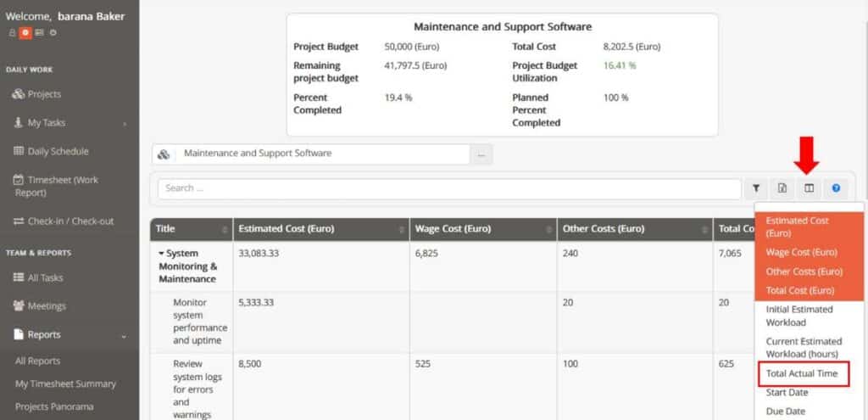Sort by Other Costs (Euro) sort icon
This screenshot has width=868, height=420.
(x=704, y=229)
